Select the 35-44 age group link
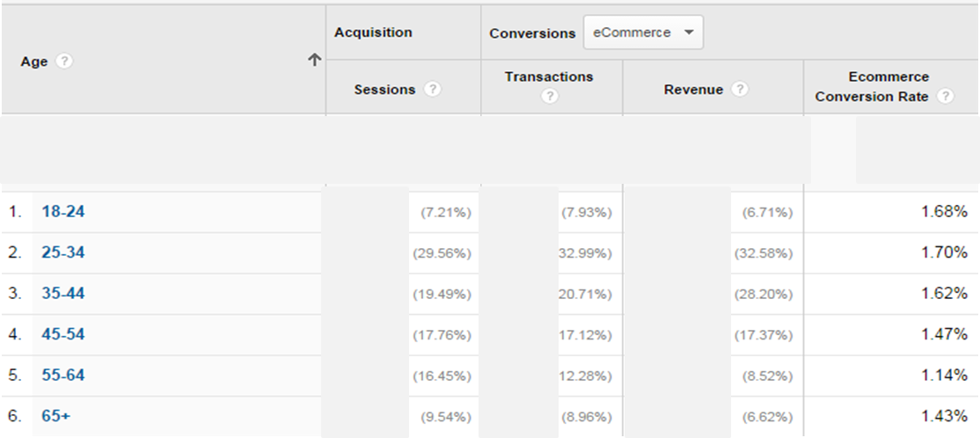 point(62,293)
